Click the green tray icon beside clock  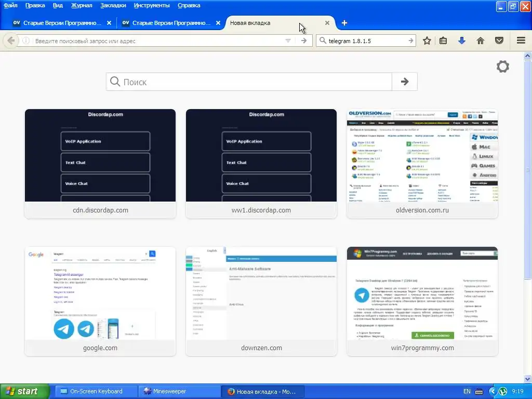pos(503,392)
